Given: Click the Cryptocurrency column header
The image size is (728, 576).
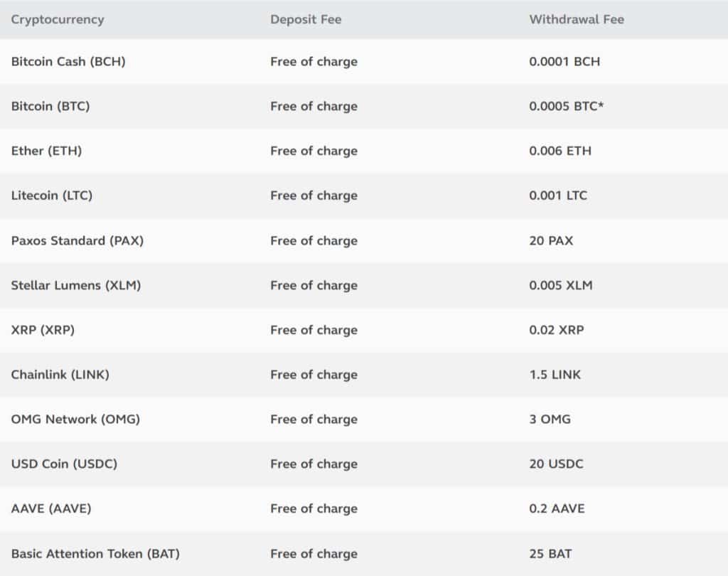Looking at the screenshot, I should [x=58, y=19].
